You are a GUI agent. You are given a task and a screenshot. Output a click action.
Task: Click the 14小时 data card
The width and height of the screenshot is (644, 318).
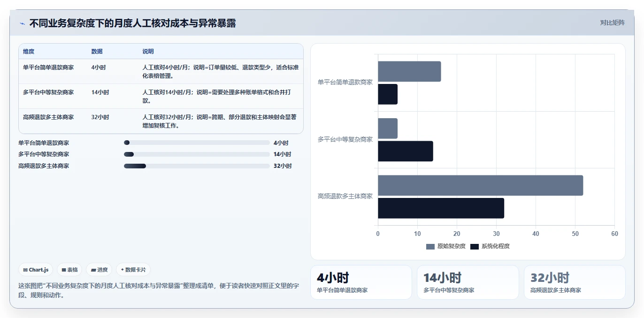point(468,282)
